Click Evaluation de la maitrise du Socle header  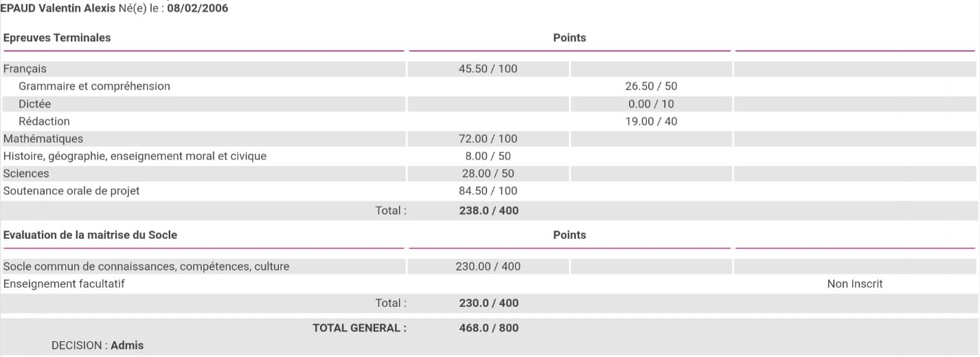[x=90, y=235]
